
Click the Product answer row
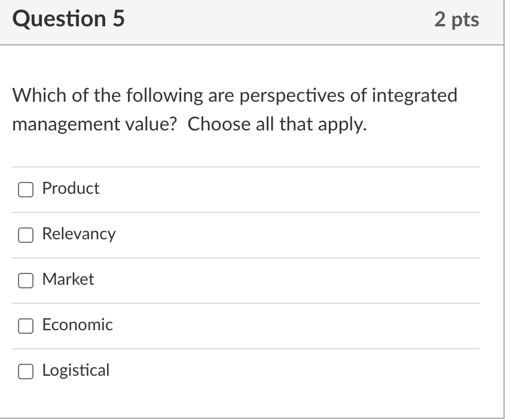point(239,189)
